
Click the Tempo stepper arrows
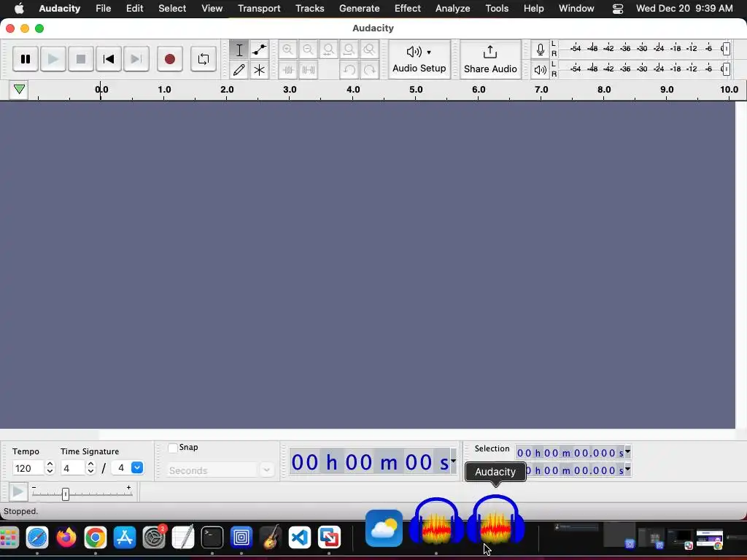point(50,468)
